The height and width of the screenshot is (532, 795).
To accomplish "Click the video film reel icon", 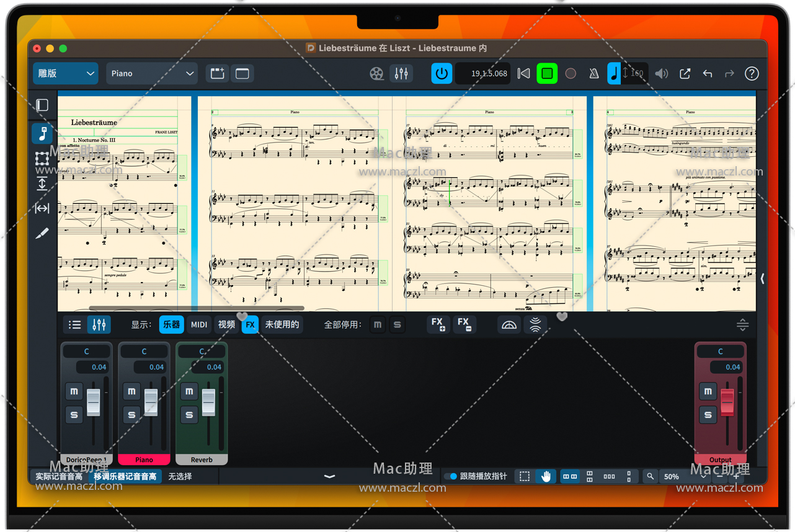I will pyautogui.click(x=376, y=74).
